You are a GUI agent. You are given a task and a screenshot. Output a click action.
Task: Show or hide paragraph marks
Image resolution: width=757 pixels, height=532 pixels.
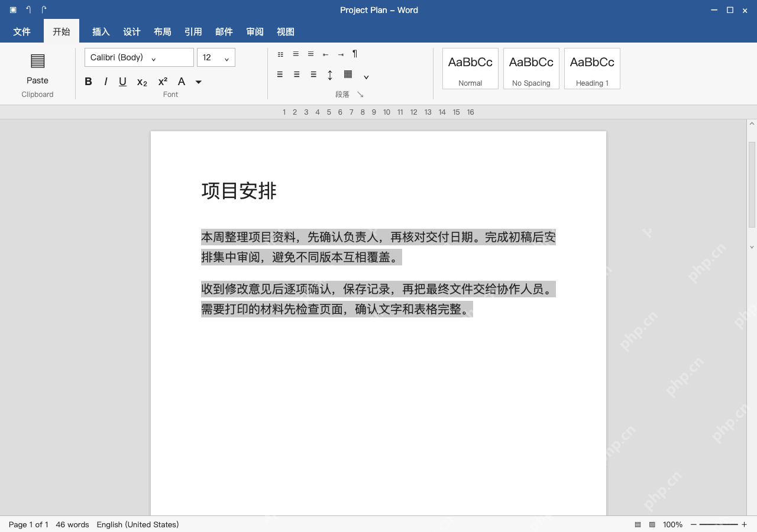click(355, 54)
